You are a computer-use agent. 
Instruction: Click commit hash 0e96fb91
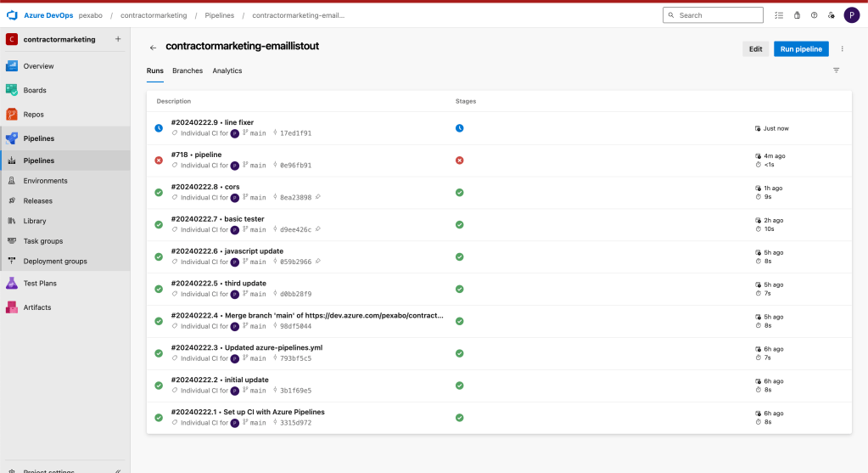click(x=295, y=166)
